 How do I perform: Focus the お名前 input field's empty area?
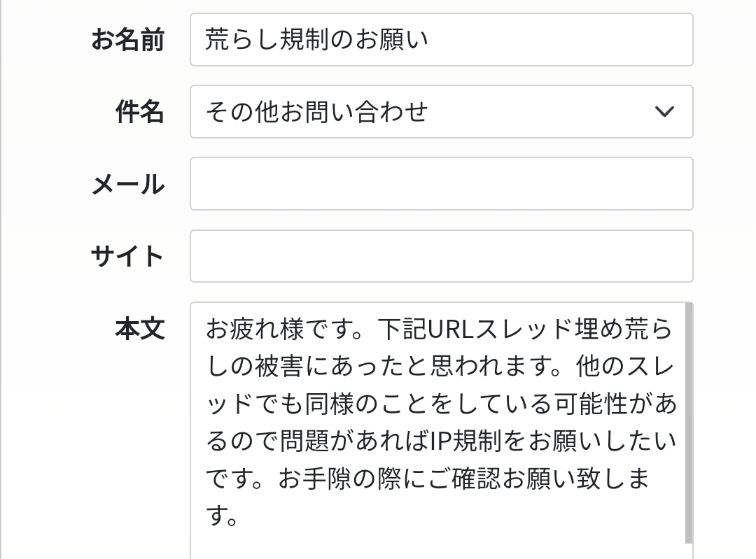click(560, 40)
